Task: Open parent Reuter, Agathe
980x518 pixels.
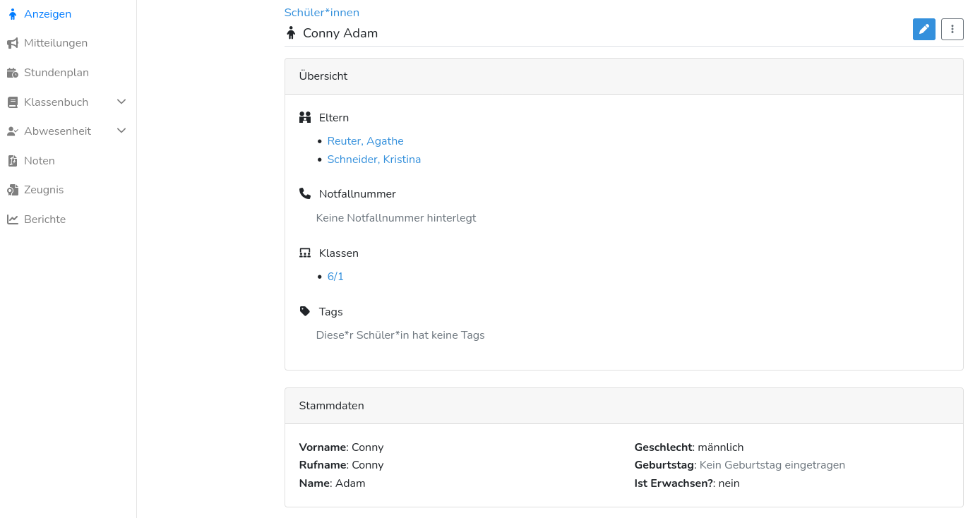Action: [x=365, y=141]
